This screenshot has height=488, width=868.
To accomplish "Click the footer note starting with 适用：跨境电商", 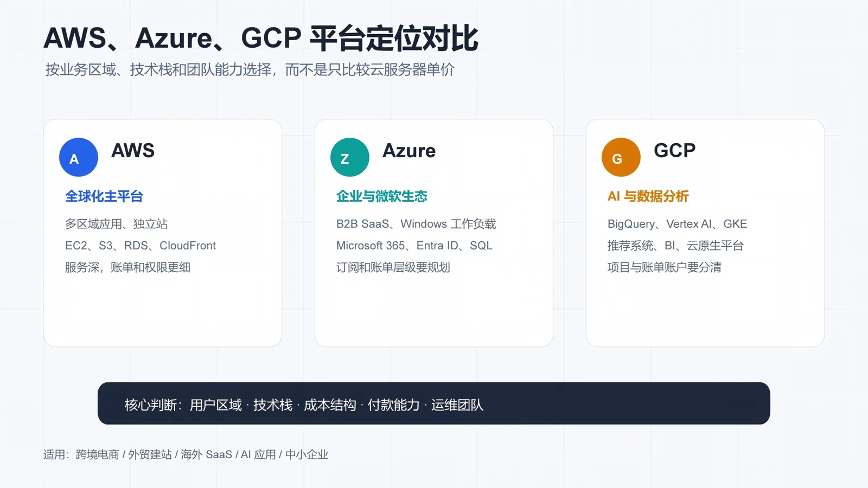I will pos(186,454).
